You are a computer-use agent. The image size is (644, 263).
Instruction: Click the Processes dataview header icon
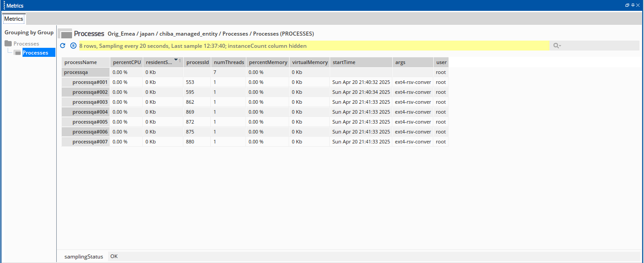(x=65, y=34)
